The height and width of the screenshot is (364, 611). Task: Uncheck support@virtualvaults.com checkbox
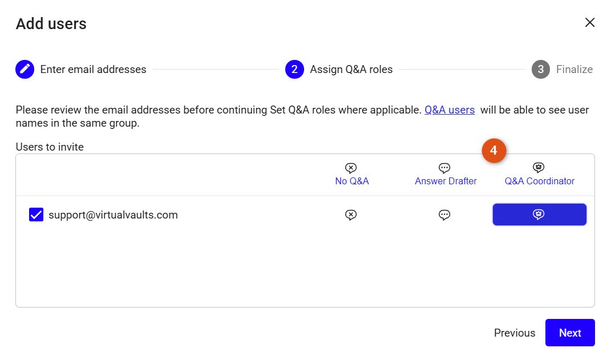click(37, 215)
